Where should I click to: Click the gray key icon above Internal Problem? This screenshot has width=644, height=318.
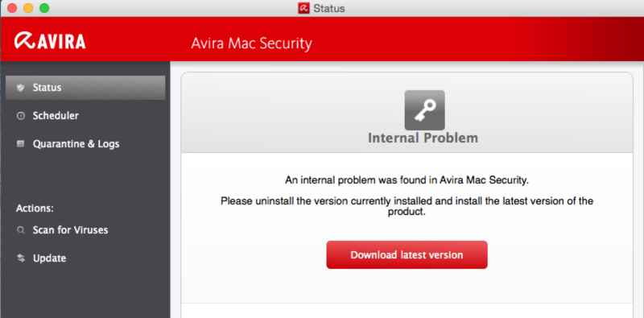424,110
